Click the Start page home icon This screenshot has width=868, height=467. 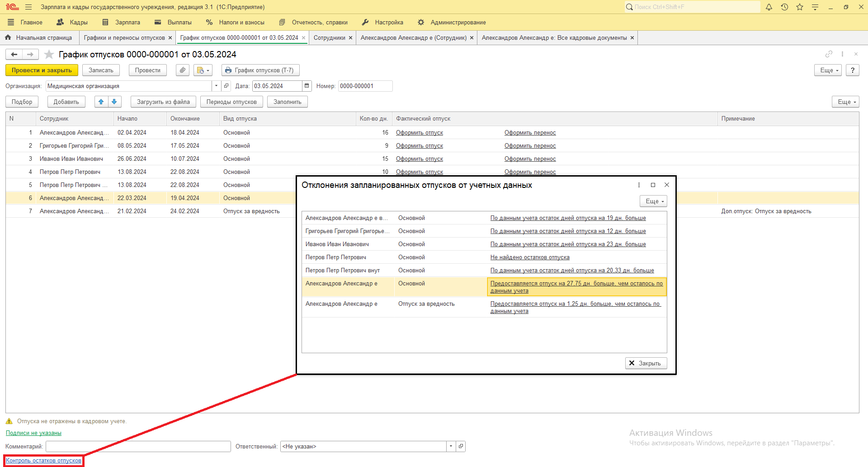tap(8, 37)
